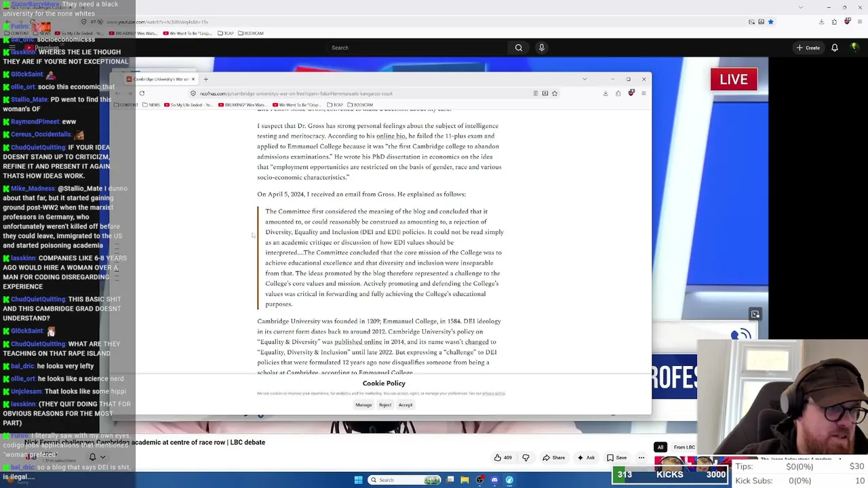
Task: Click the Windows taskbar search box
Action: [404, 480]
